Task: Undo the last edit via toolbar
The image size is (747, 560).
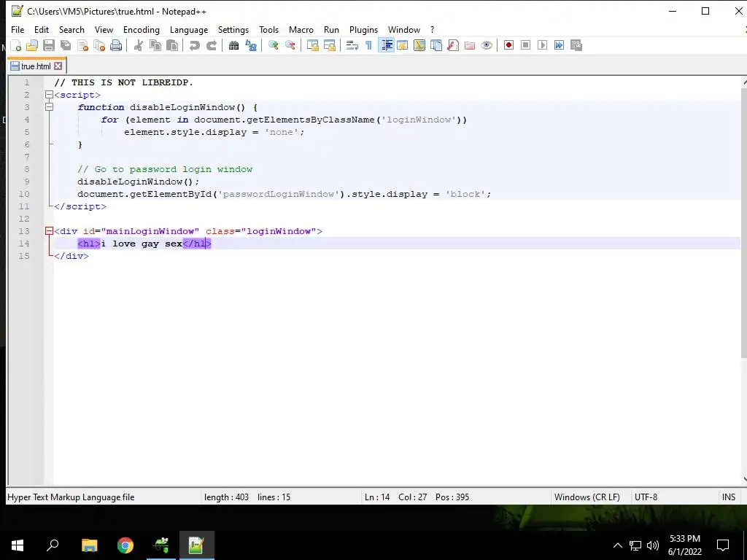Action: point(194,45)
